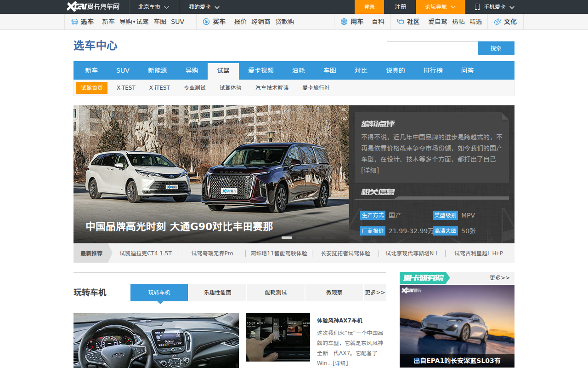Click 试驾吉利星越L Hi·P link
The image size is (588, 368).
click(x=479, y=253)
